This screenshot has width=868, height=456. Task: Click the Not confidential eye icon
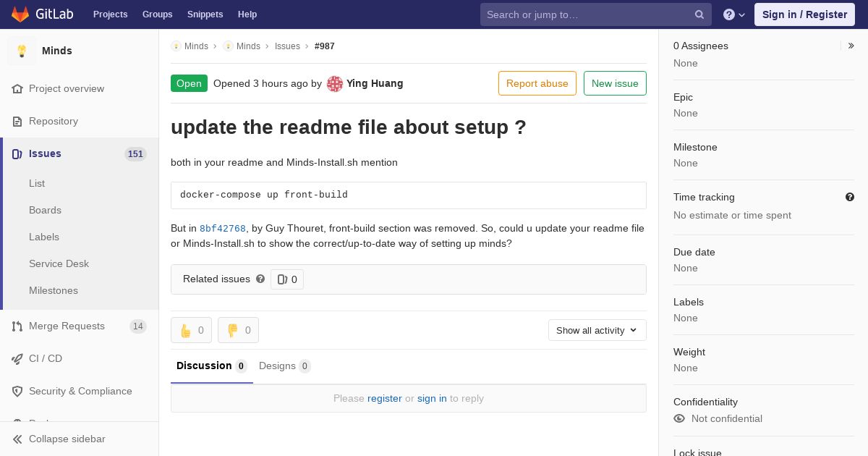[679, 418]
